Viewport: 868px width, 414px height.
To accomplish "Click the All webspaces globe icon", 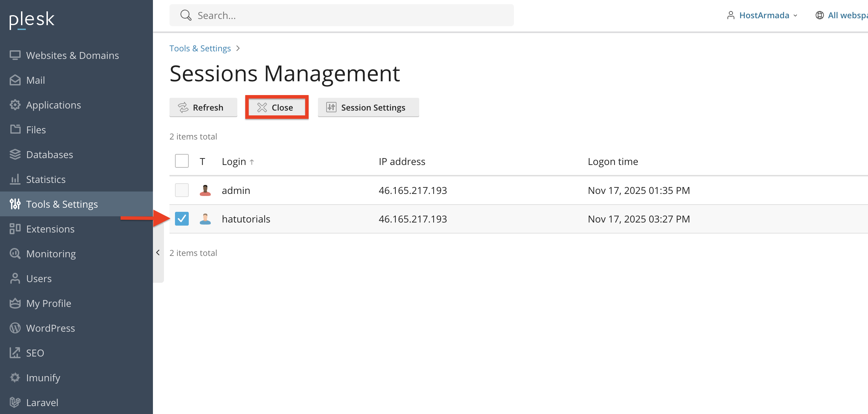I will [x=820, y=15].
